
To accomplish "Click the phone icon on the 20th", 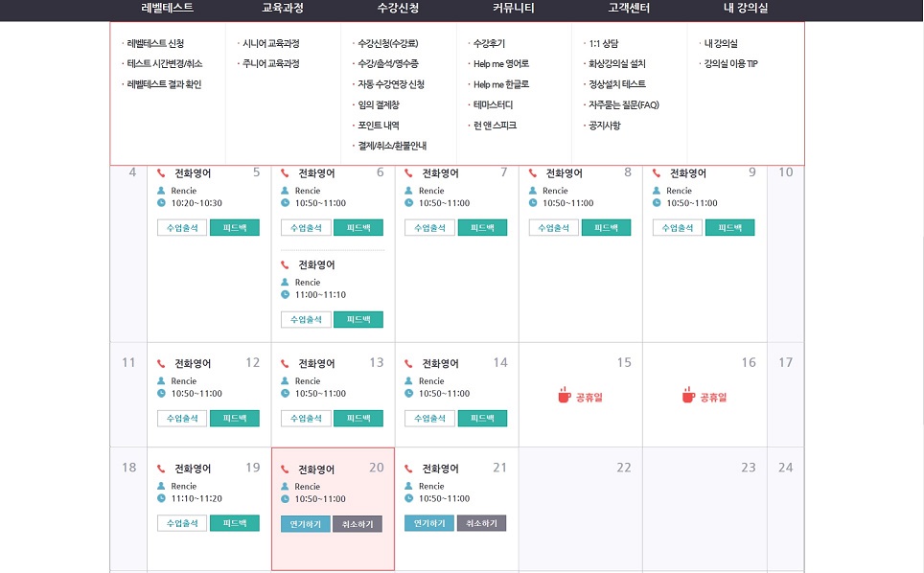I will pos(286,470).
